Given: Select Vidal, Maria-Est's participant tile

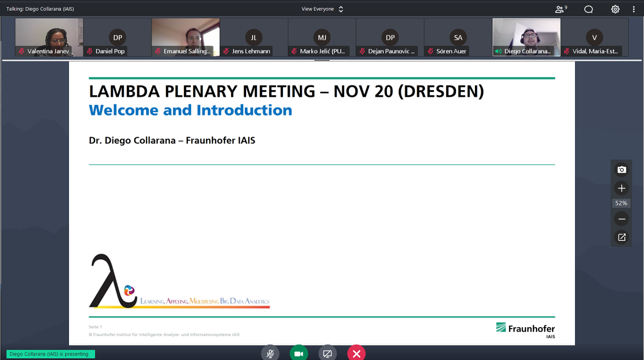Looking at the screenshot, I should pos(595,37).
